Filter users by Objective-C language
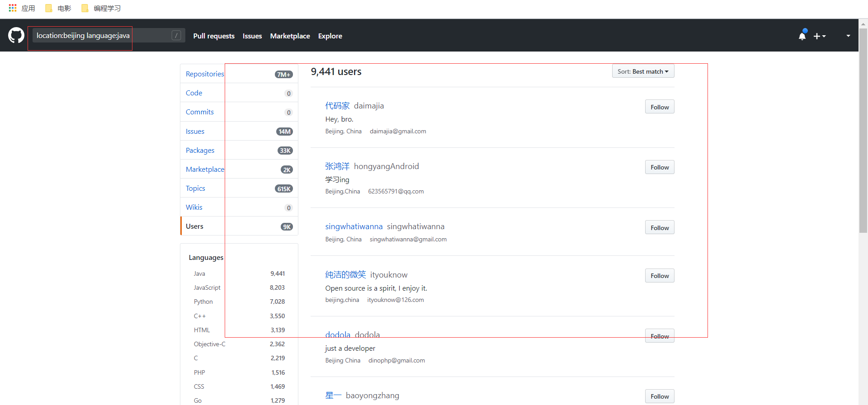Image resolution: width=868 pixels, height=405 pixels. 239,344
